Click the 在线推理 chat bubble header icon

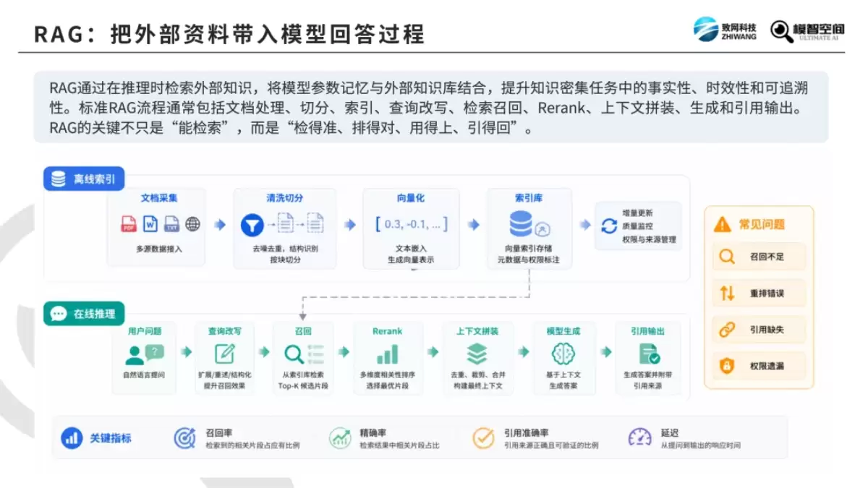[58, 314]
